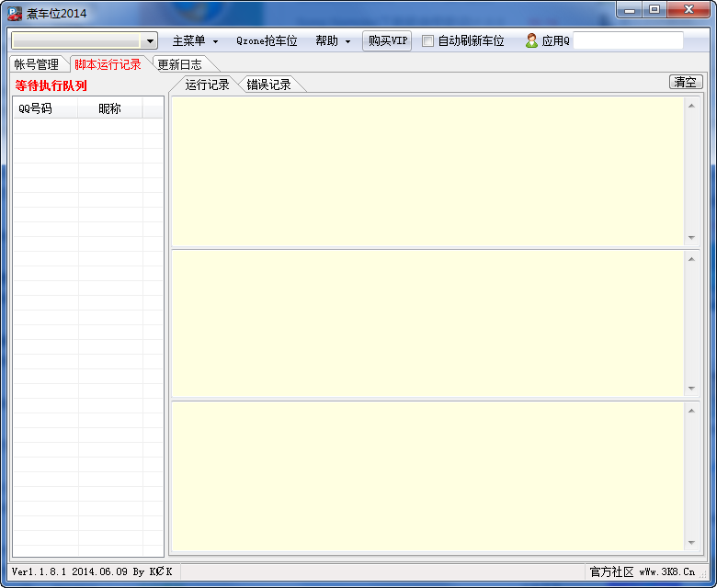The width and height of the screenshot is (717, 588).
Task: Maximize the 煮车位2014 window
Action: (654, 9)
